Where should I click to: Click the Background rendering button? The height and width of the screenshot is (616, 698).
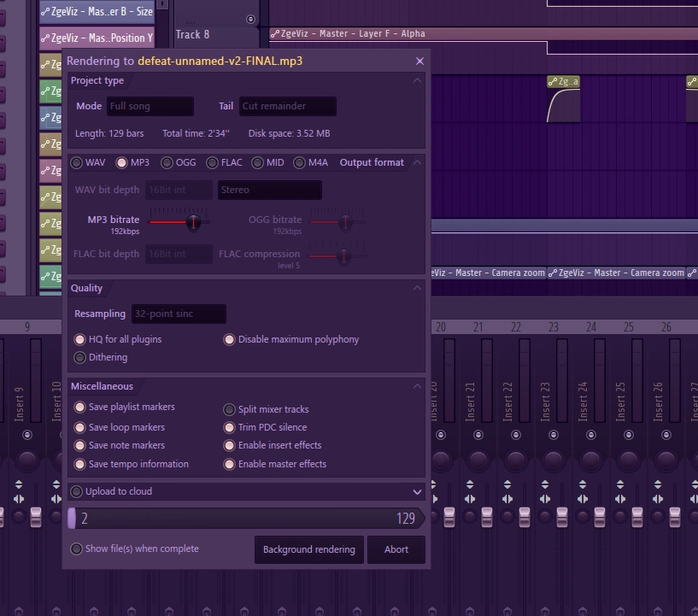click(308, 549)
